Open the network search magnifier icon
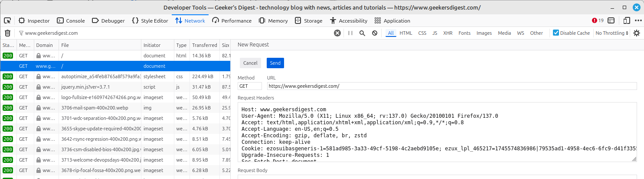Viewport: 644px width, 179px height. click(x=362, y=33)
